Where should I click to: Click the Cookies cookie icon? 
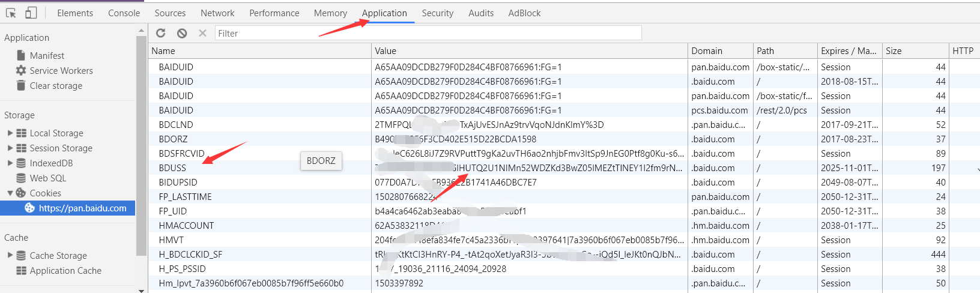(21, 193)
